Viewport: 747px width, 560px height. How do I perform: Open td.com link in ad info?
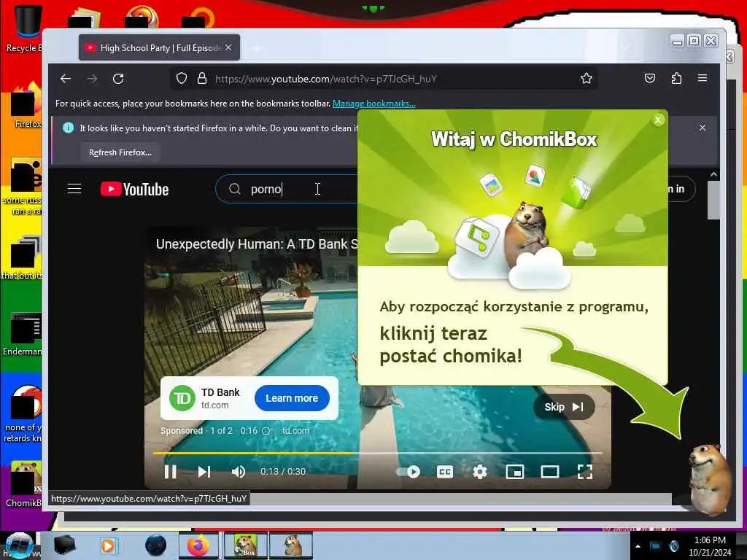tap(295, 430)
